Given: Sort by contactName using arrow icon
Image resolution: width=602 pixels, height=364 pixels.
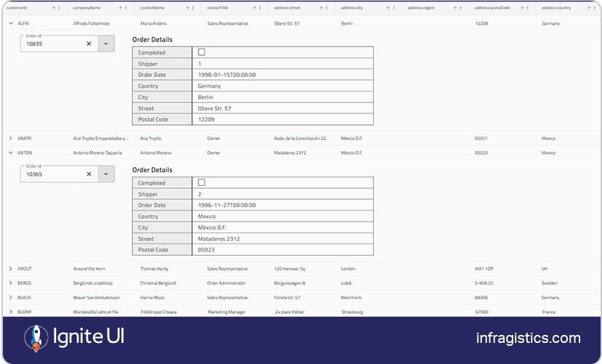Looking at the screenshot, I should pos(188,8).
